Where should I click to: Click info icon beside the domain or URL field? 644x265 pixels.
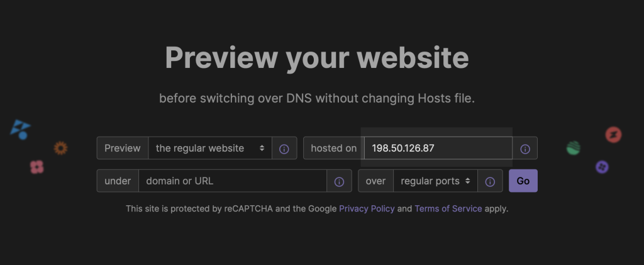point(339,181)
